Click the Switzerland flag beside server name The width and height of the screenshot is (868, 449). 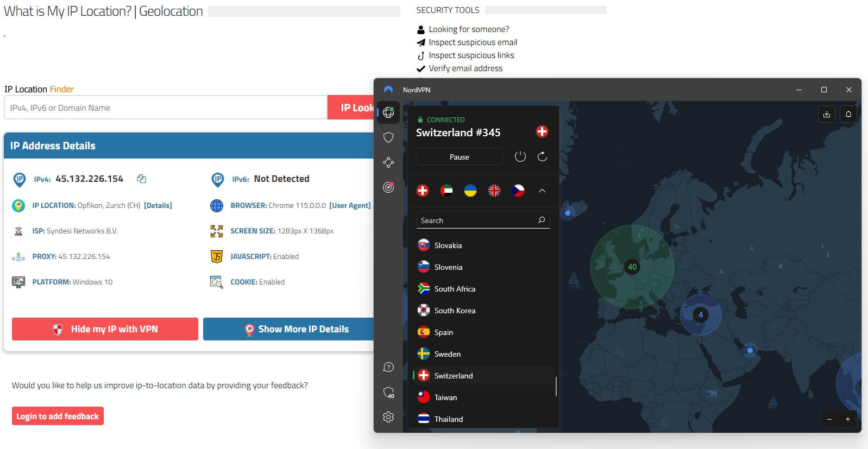(x=542, y=131)
